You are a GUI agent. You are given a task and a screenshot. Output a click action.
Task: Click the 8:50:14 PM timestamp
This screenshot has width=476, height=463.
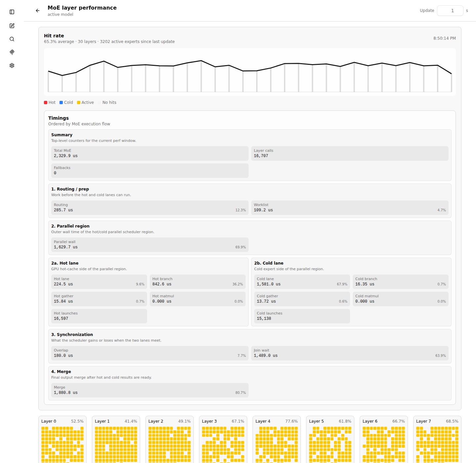pyautogui.click(x=445, y=38)
